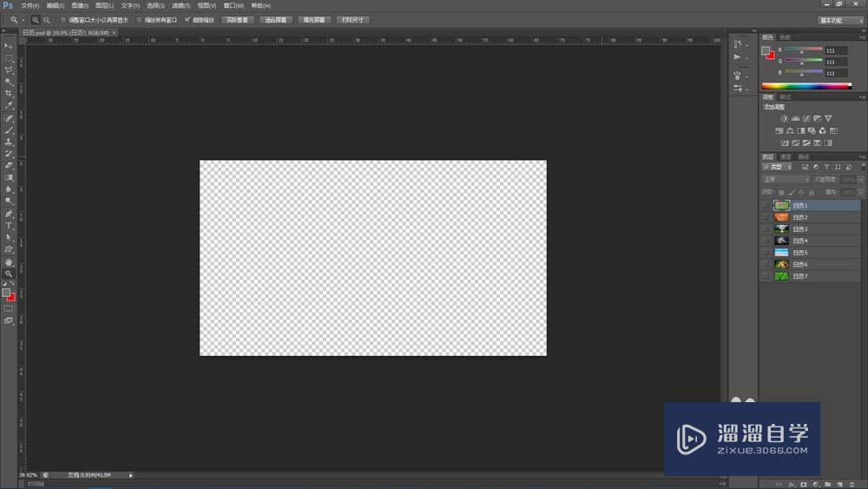Open the Adjustments panel flyout menu
This screenshot has width=868, height=489.
[x=861, y=97]
